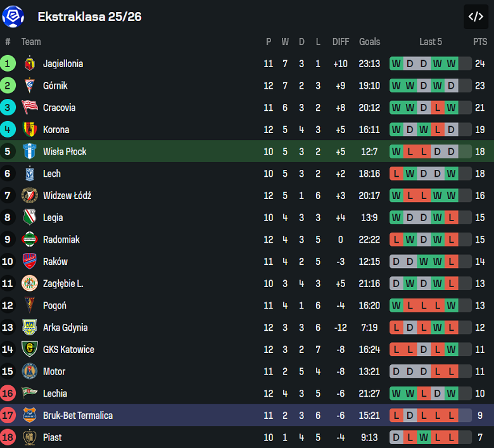This screenshot has height=448, width=494.
Task: Click Jagiellonia's most recent win badge
Action: [451, 63]
